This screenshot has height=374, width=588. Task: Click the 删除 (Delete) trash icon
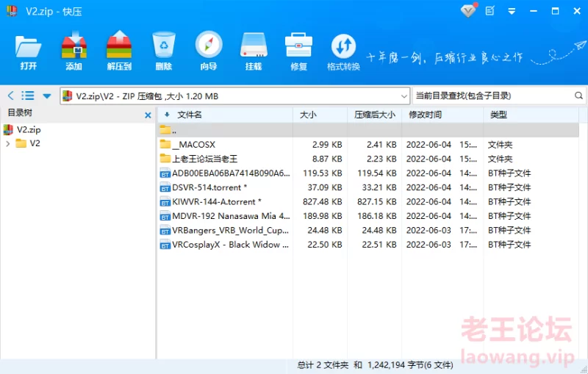(x=164, y=51)
